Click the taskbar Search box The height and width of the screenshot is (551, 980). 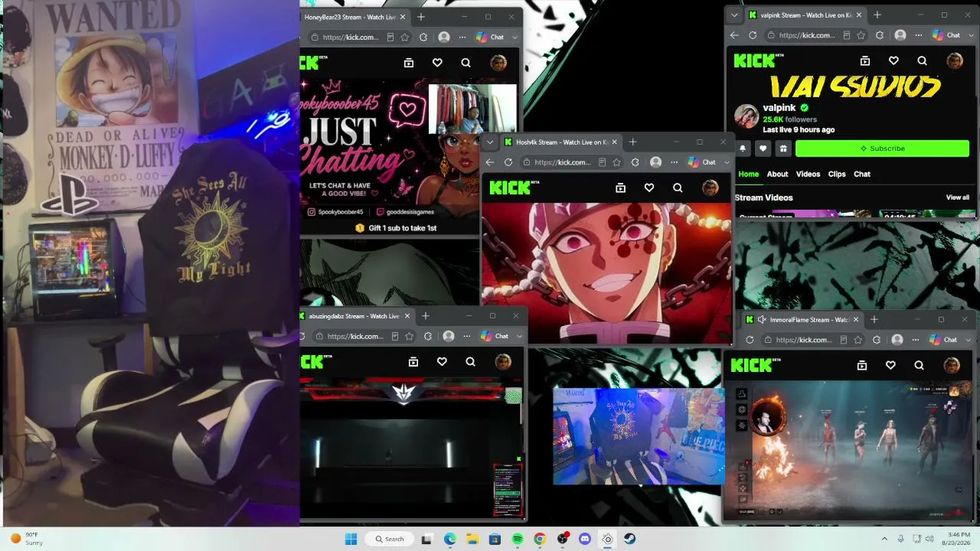pyautogui.click(x=389, y=539)
